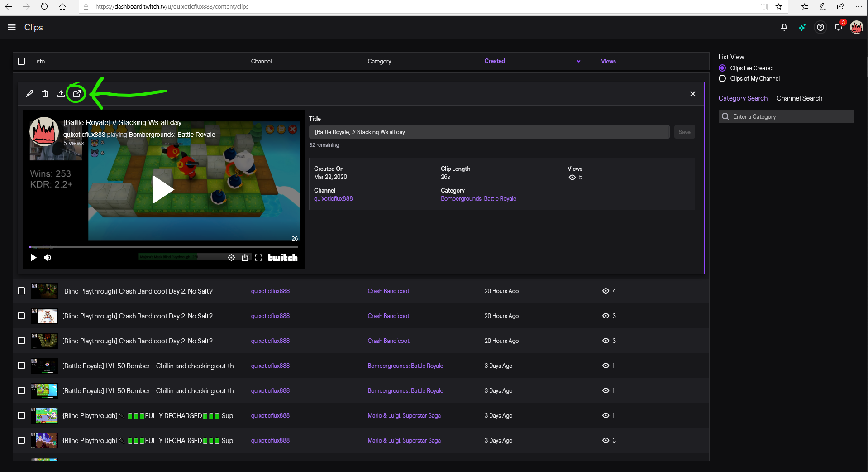This screenshot has height=472, width=868.
Task: Open Crash Bandicoot category link for 4-view clip
Action: point(388,291)
